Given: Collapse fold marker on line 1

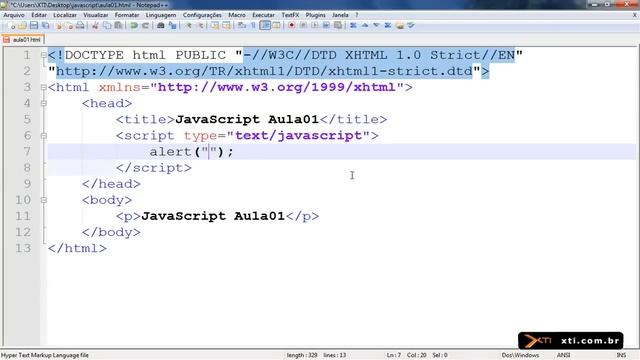Looking at the screenshot, I should point(44,55).
